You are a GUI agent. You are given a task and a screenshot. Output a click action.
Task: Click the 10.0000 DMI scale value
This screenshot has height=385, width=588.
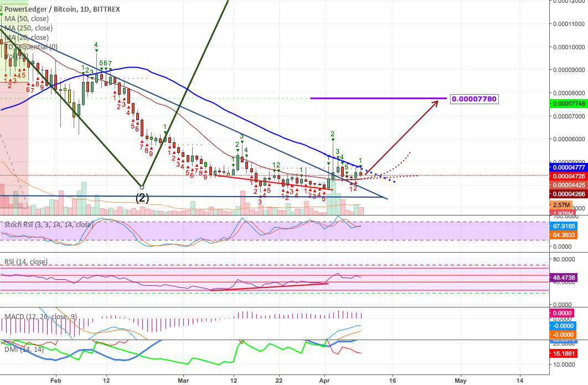pos(564,365)
